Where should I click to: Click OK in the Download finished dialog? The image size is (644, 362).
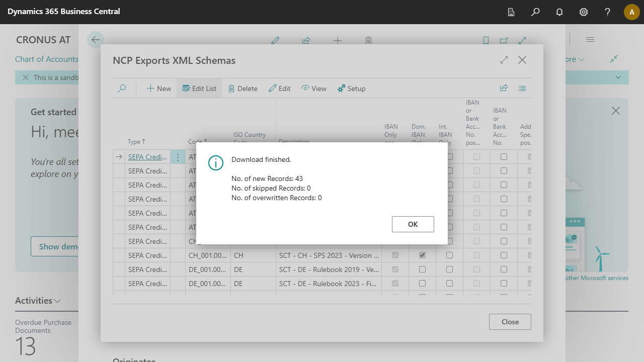tap(413, 224)
